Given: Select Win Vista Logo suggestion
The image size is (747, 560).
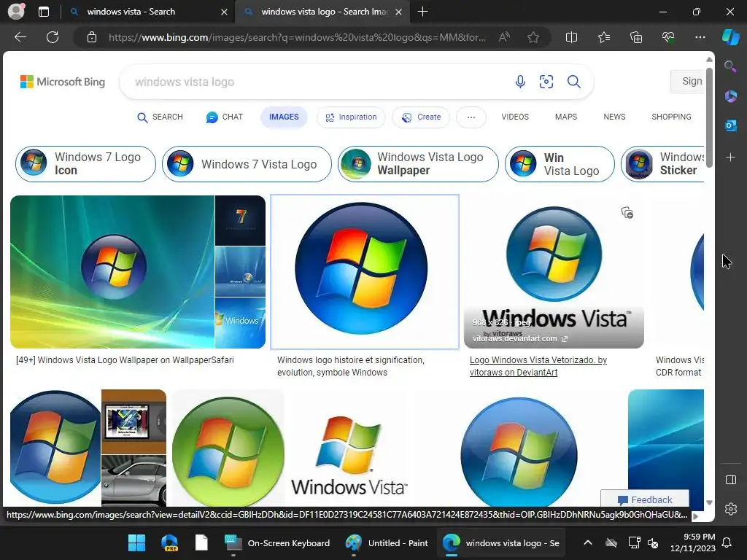Looking at the screenshot, I should [560, 164].
